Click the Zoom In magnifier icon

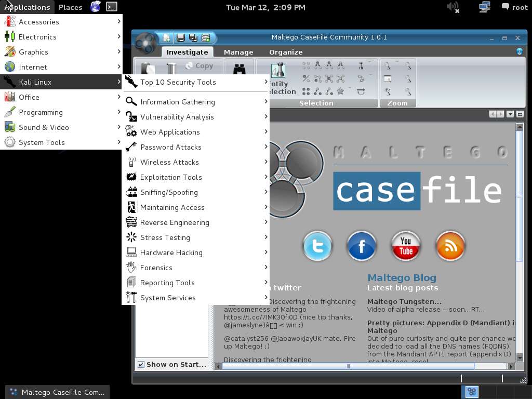tap(387, 65)
